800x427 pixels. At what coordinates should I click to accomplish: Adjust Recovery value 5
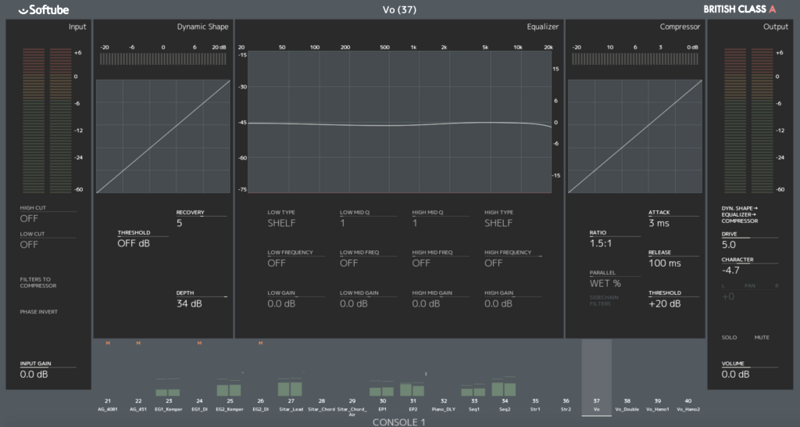pyautogui.click(x=202, y=219)
